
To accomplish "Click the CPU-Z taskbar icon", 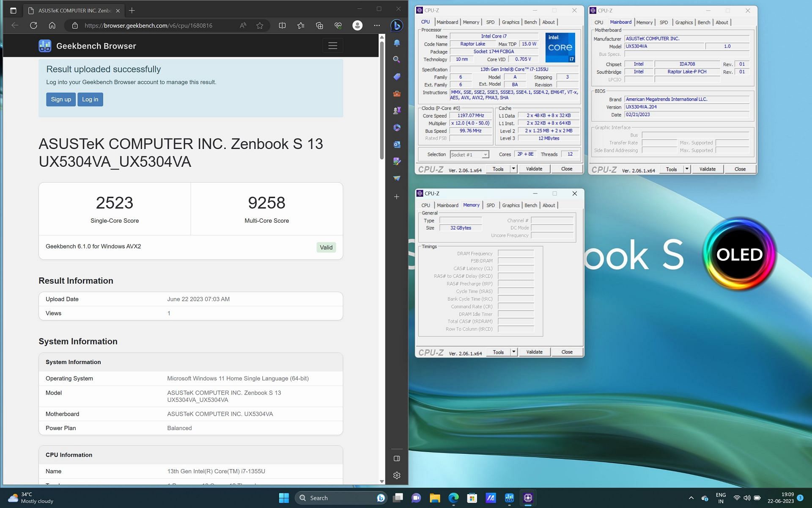I will [528, 498].
